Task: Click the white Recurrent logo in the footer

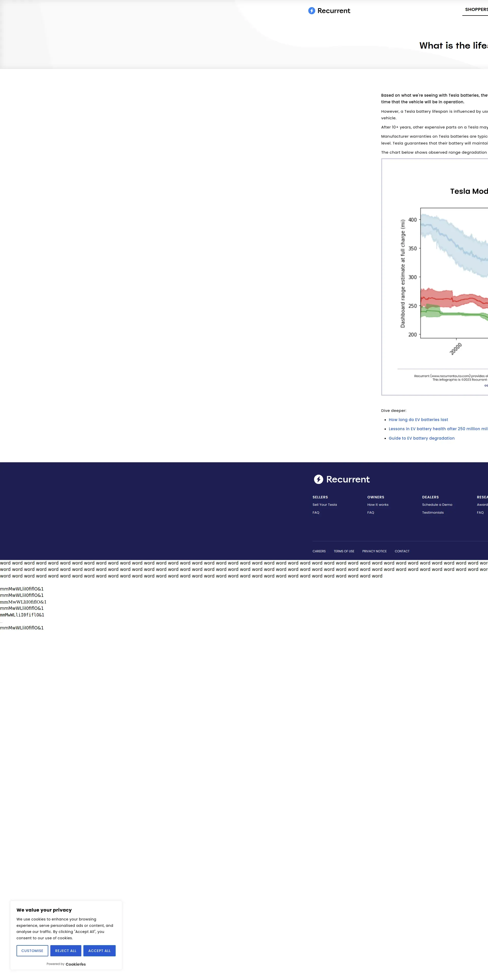Action: [x=342, y=479]
